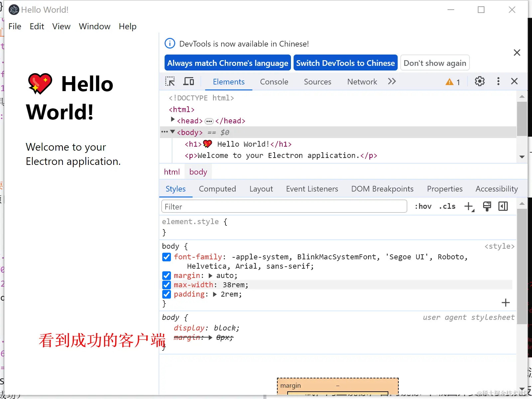Open the DOM Breakpoints tab
The image size is (532, 399).
pos(382,189)
